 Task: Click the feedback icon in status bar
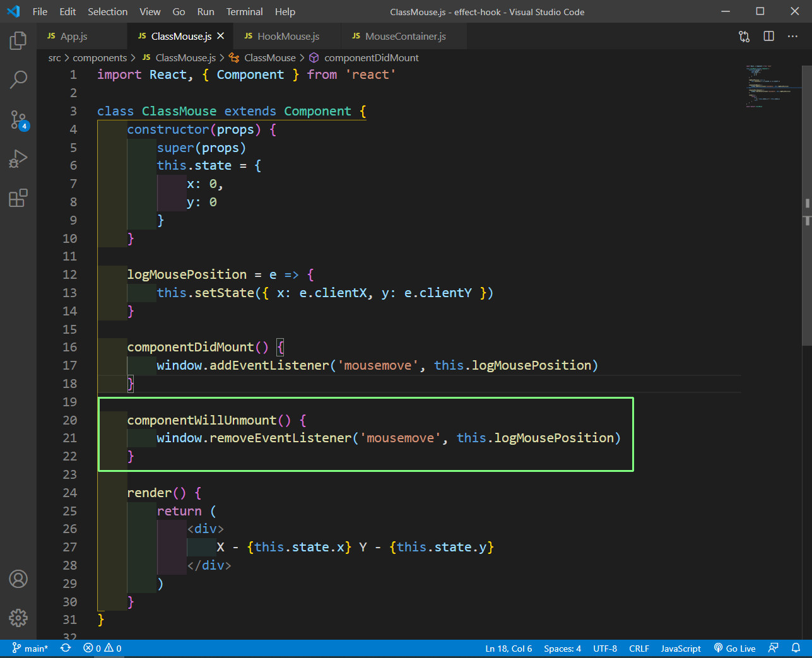click(x=774, y=648)
